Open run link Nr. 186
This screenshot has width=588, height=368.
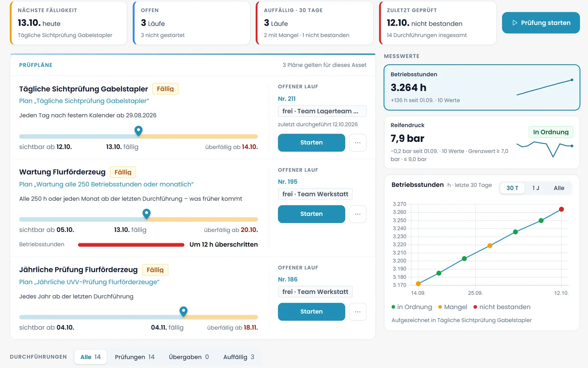pyautogui.click(x=287, y=279)
